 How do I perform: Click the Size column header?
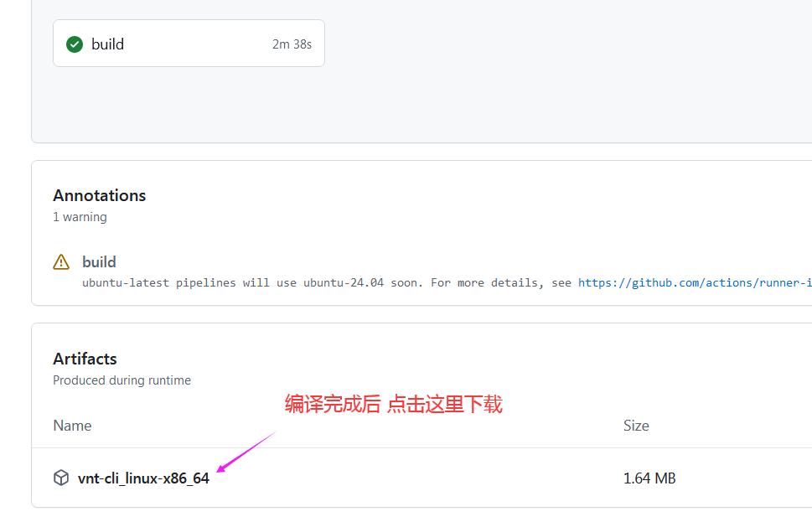pyautogui.click(x=636, y=426)
